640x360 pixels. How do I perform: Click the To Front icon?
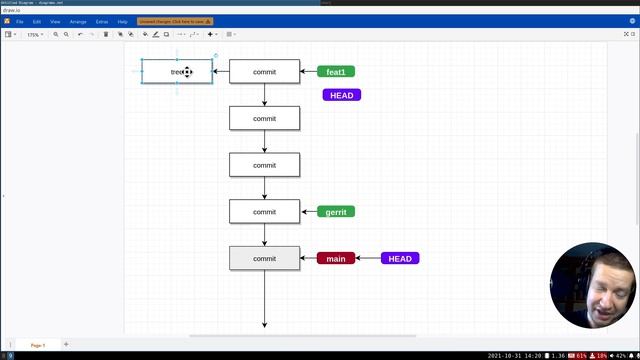(120, 35)
